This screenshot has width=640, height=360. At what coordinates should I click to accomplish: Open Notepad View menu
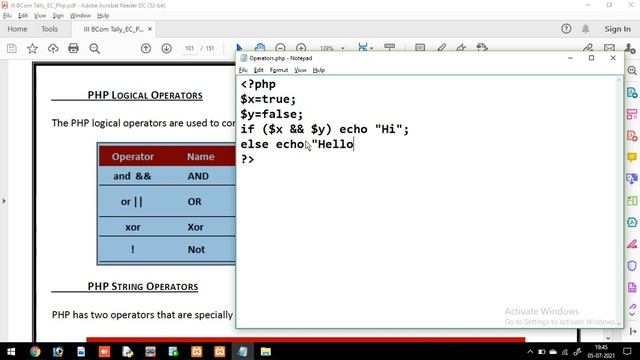(300, 70)
